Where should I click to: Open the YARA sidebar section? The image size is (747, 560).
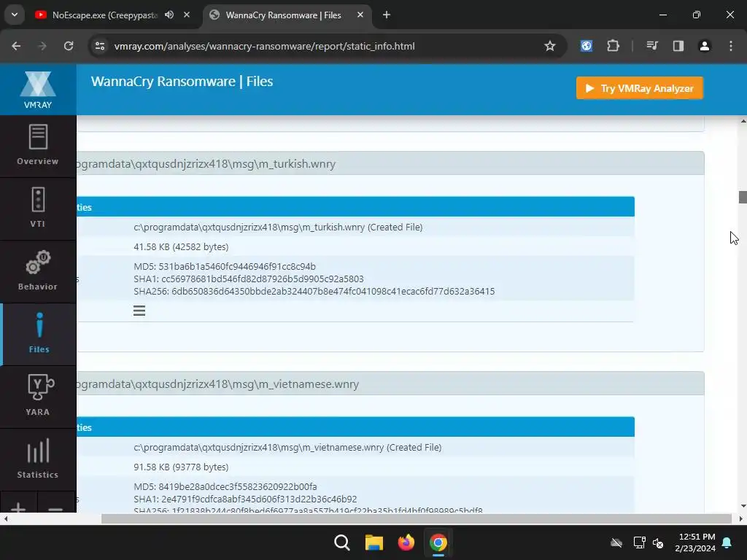point(38,396)
